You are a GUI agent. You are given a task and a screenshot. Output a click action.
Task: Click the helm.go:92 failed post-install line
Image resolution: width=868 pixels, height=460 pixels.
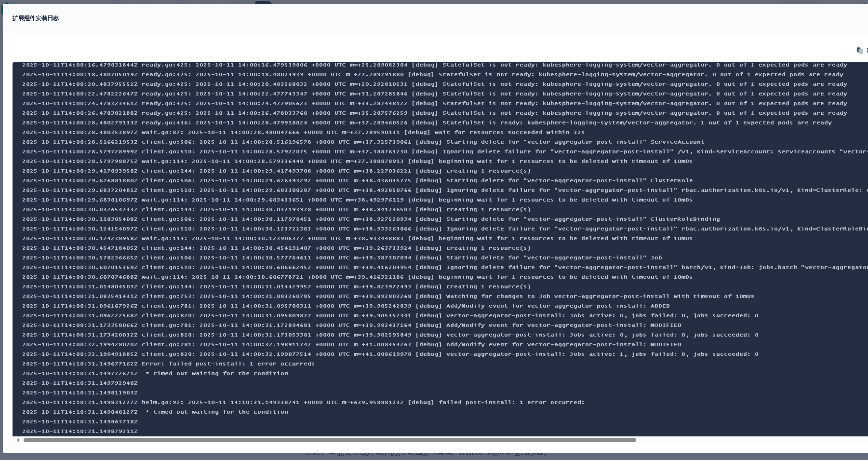303,403
